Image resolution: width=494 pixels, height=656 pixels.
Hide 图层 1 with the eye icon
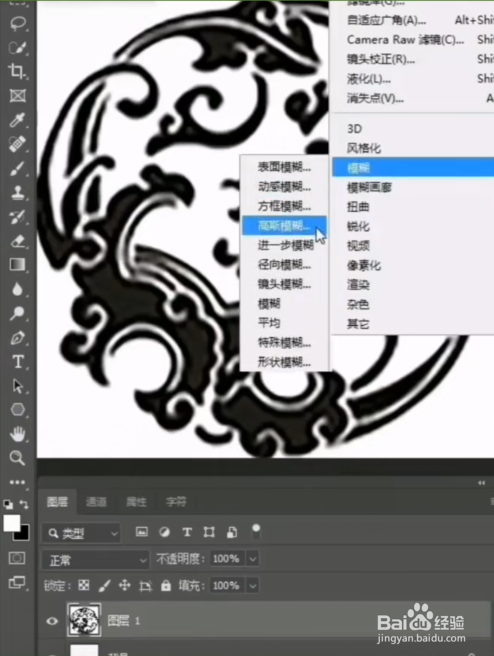52,621
